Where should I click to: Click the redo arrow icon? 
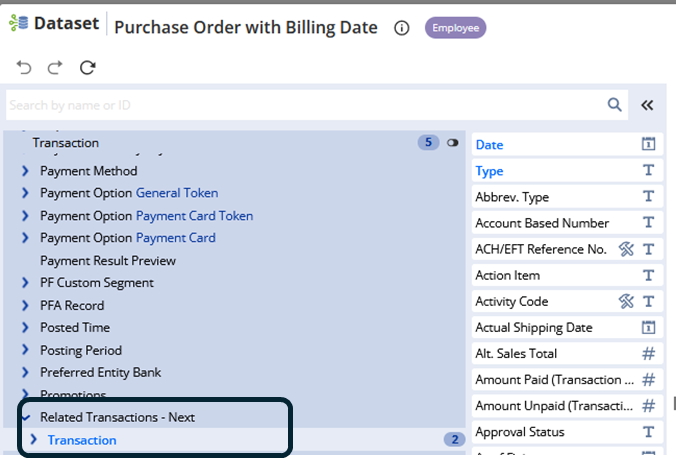pyautogui.click(x=55, y=68)
